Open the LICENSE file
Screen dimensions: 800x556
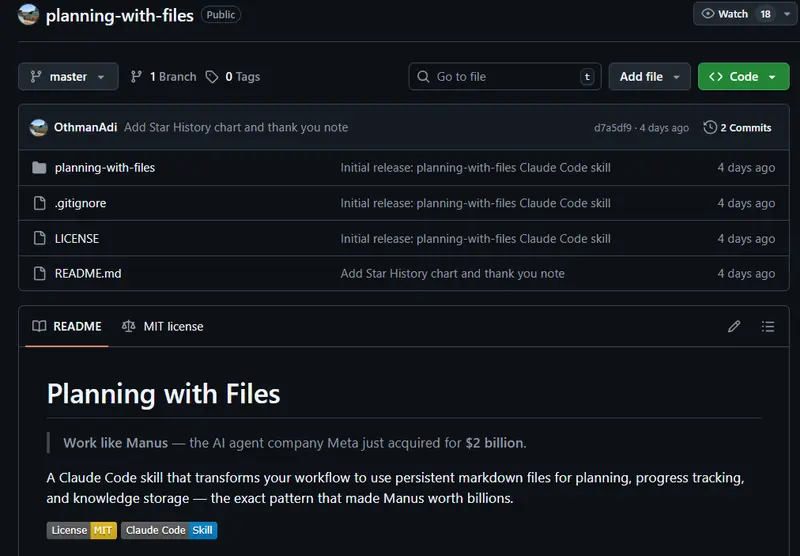(77, 238)
